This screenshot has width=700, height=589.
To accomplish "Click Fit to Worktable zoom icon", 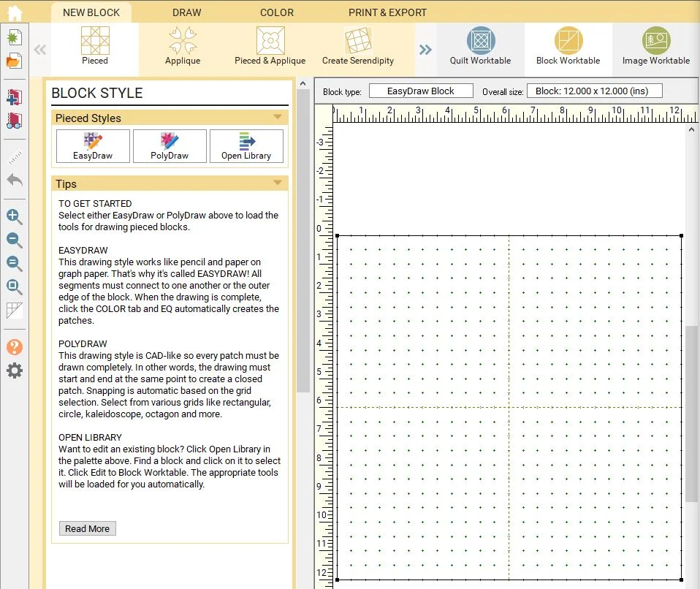I will (x=15, y=286).
